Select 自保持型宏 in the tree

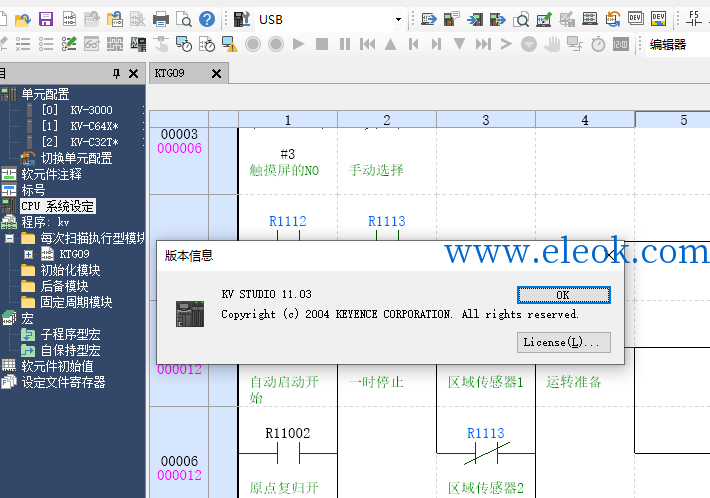point(70,350)
